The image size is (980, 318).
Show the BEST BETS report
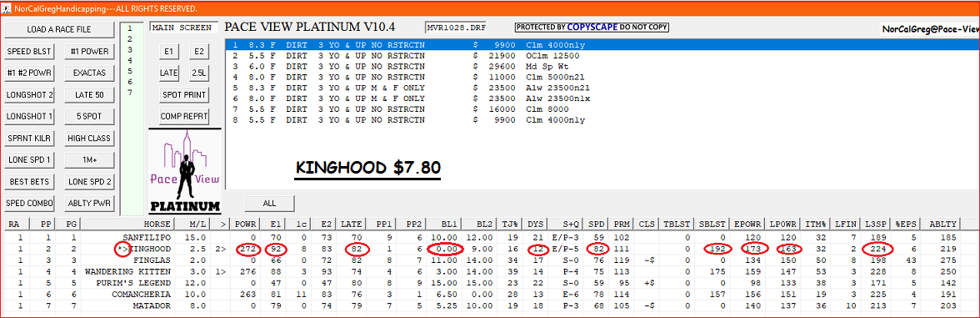[x=30, y=182]
